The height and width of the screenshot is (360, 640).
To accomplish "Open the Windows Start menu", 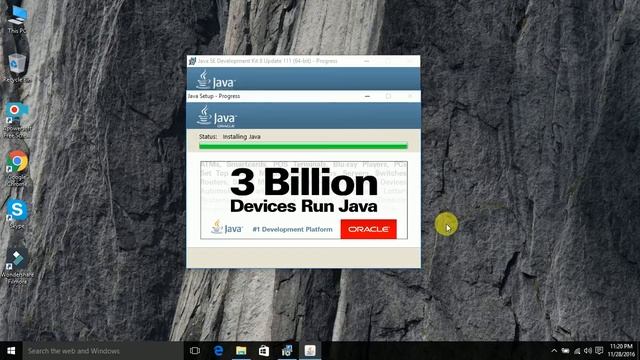I will [11, 351].
